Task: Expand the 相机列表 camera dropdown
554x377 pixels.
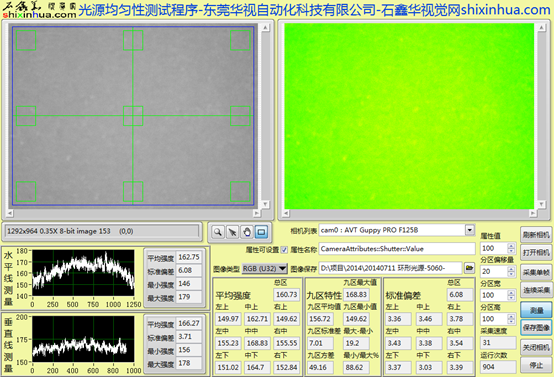Action: click(470, 230)
